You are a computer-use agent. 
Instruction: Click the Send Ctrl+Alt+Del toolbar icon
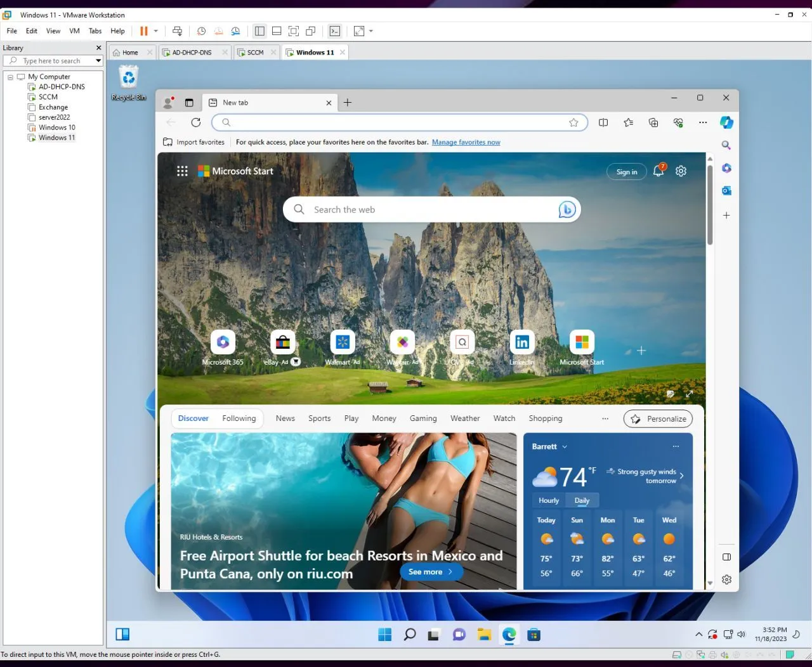[x=177, y=31]
